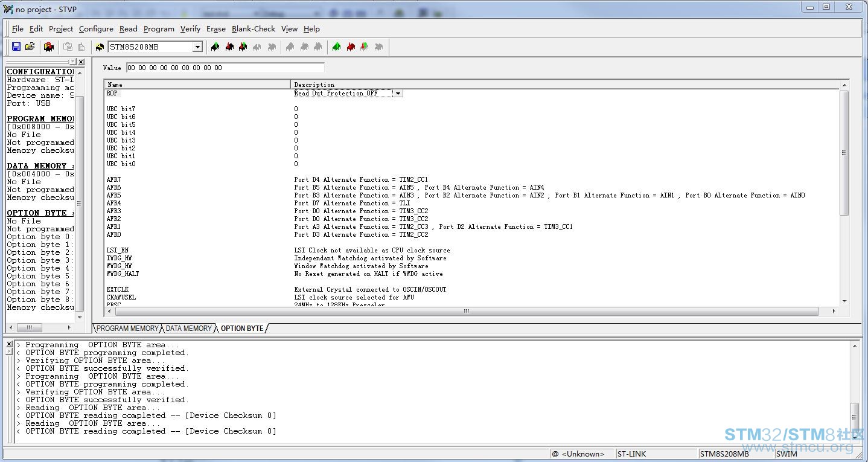Image resolution: width=868 pixels, height=462 pixels.
Task: Open the Read menu
Action: coord(128,28)
